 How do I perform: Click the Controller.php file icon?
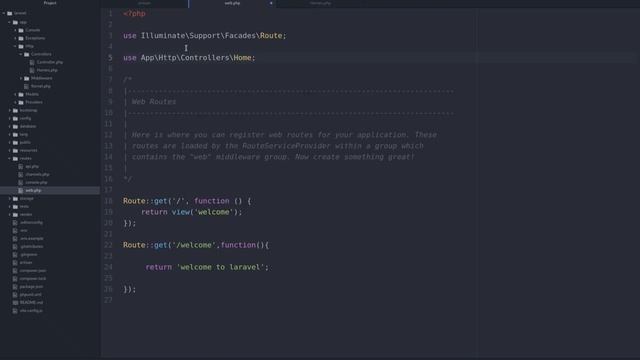(32, 62)
